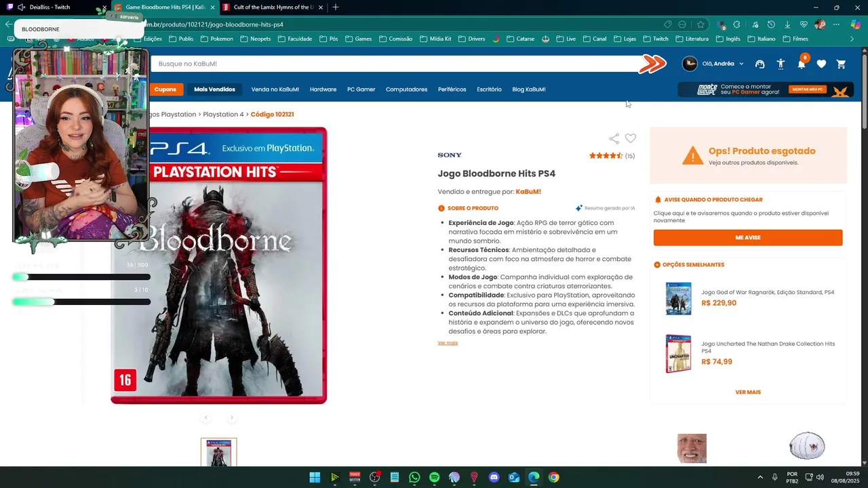The image size is (868, 488).
Task: Open the accessibility icon in the header
Action: (x=781, y=64)
